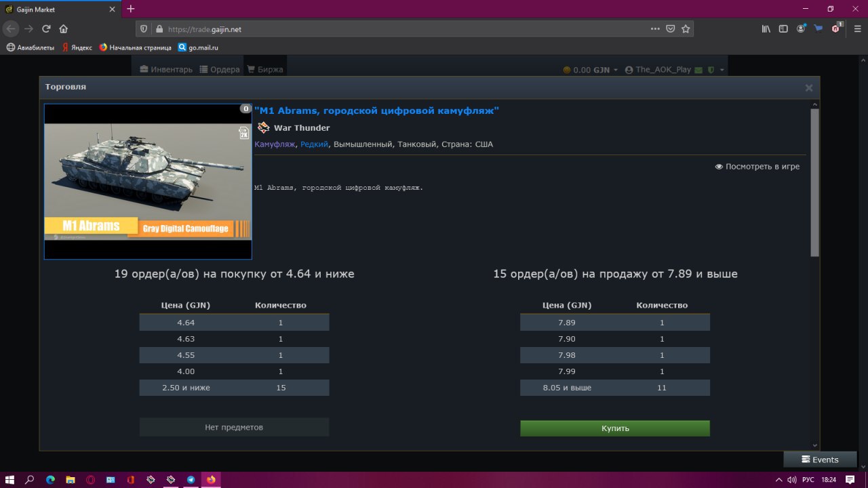Launch Microsoft Edge from taskbar
The width and height of the screenshot is (868, 488).
[50, 479]
